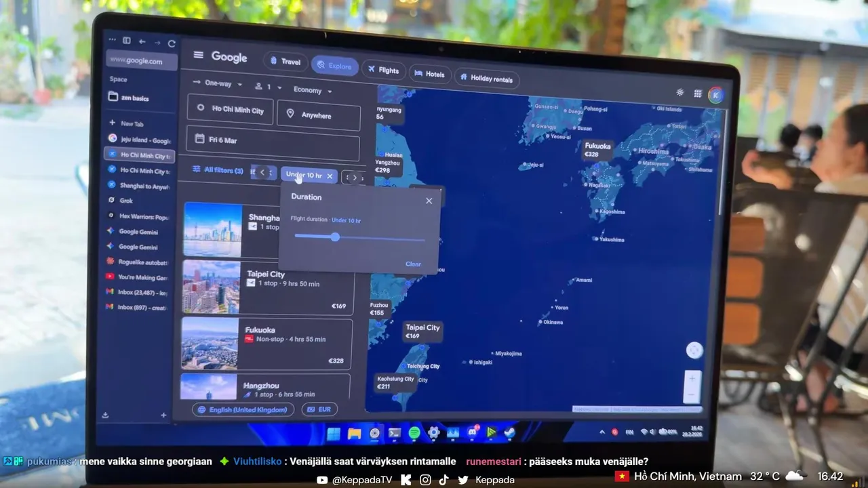Click Clear in Duration popup

[413, 264]
